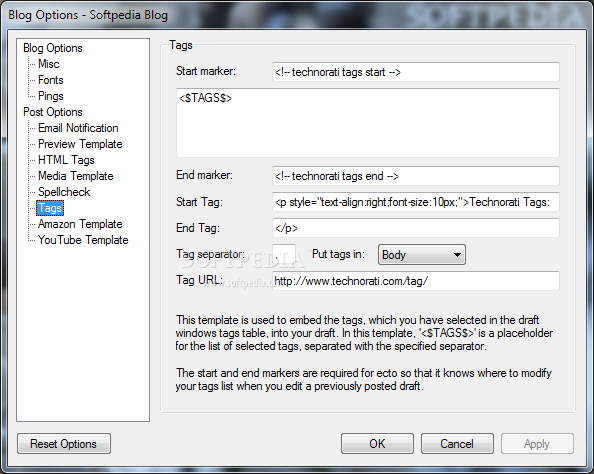594x474 pixels.
Task: Open Preview Template options
Action: [80, 144]
